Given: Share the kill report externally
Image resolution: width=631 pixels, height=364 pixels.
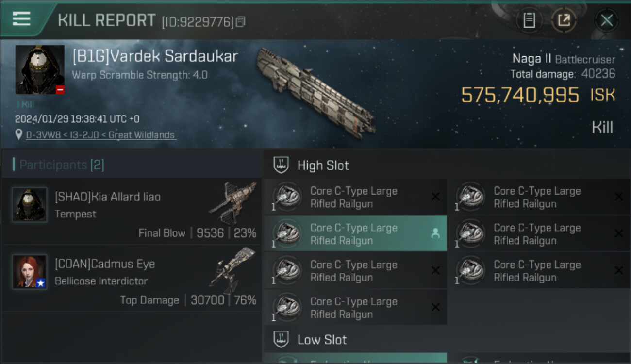Looking at the screenshot, I should 564,20.
